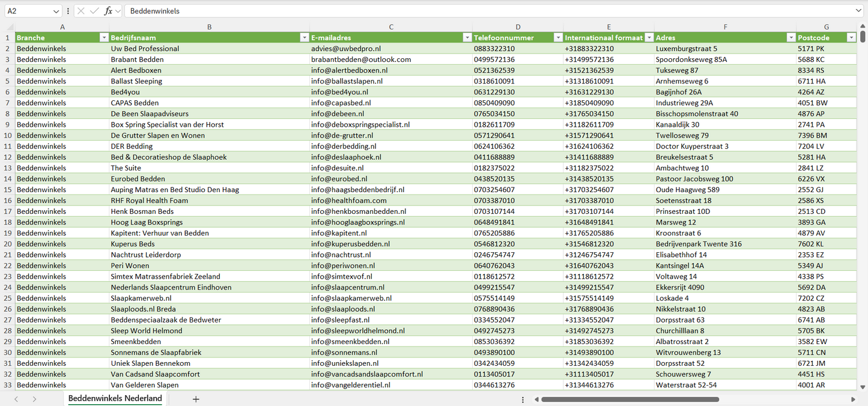Select column B by its header letter

click(x=209, y=27)
